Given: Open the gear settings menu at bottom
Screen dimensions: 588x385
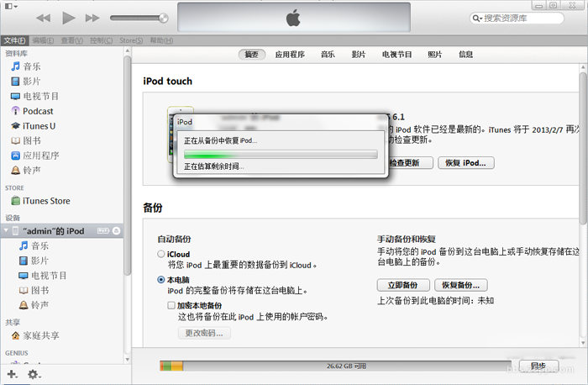Looking at the screenshot, I should [34, 374].
